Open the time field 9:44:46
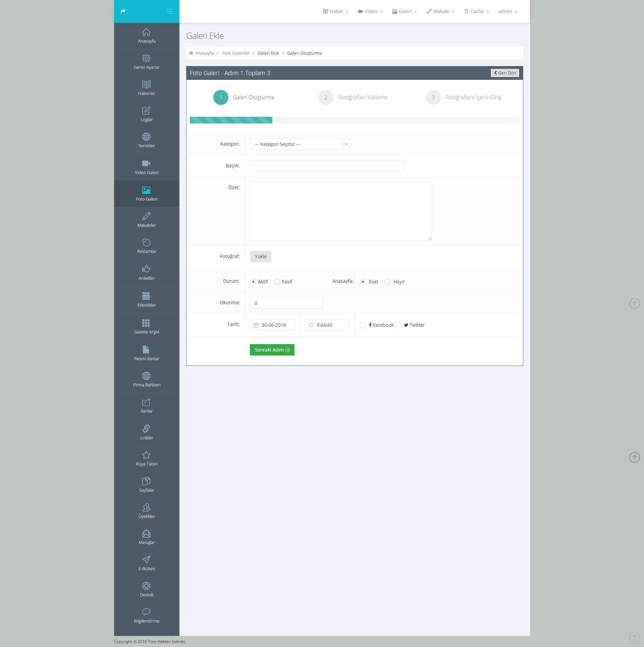Screen dimensions: 644x647 327,325
